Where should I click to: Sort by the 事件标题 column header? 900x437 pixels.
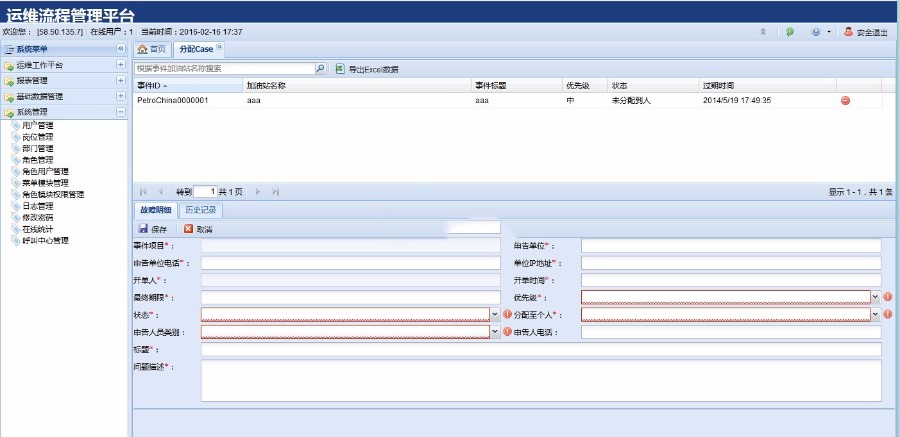click(x=517, y=86)
